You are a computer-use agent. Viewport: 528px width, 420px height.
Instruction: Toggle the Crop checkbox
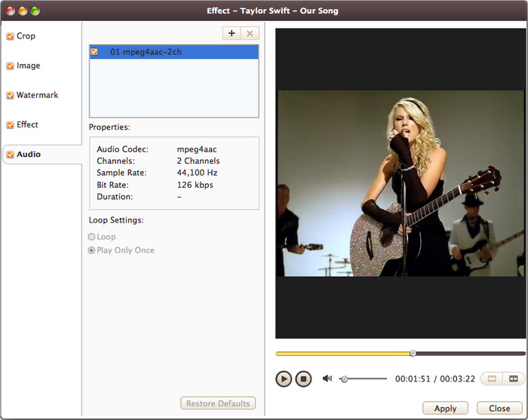pos(10,36)
